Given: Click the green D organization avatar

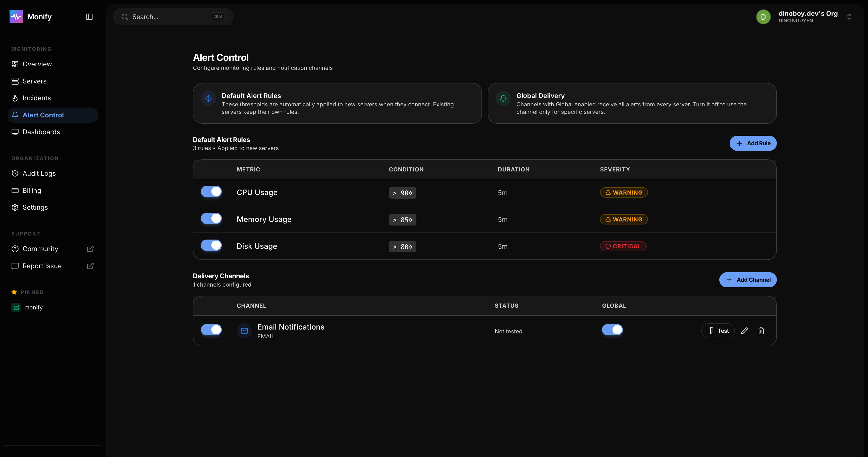Looking at the screenshot, I should click(763, 17).
